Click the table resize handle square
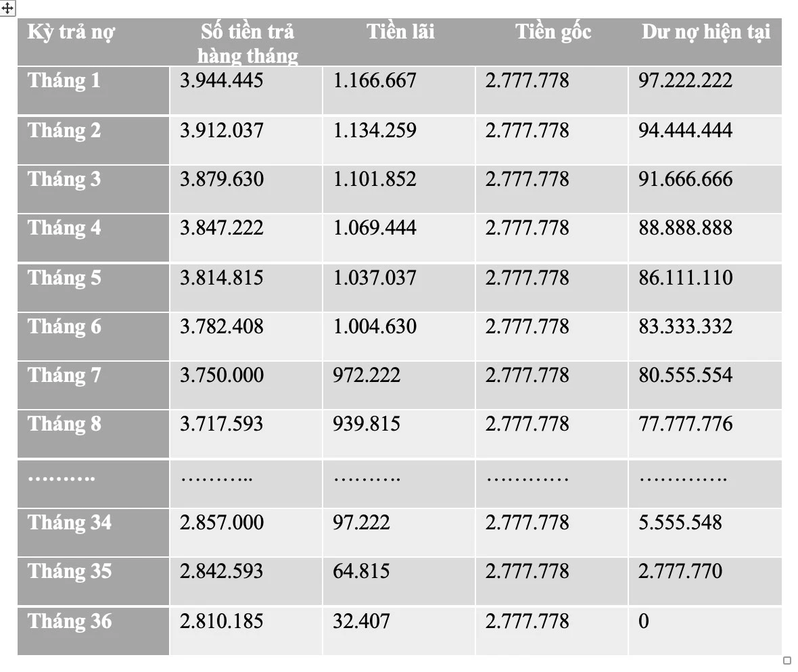Image resolution: width=798 pixels, height=672 pixels. click(787, 661)
